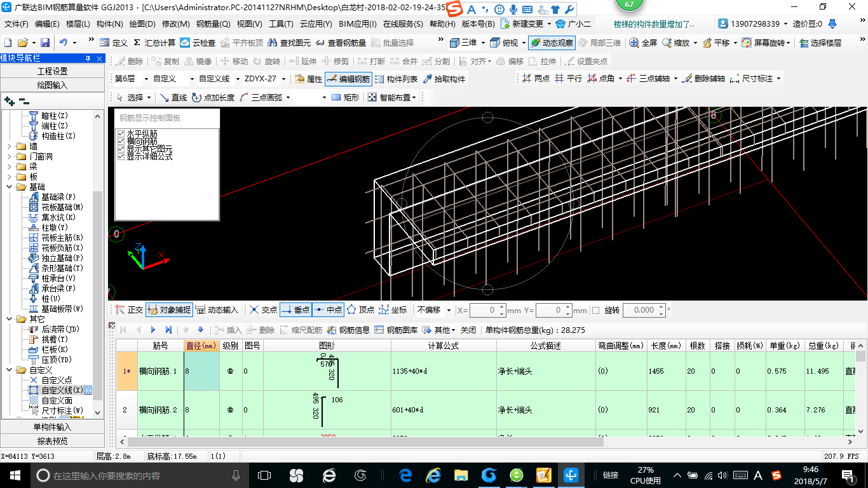Click Windows taskbar search box

click(x=139, y=475)
